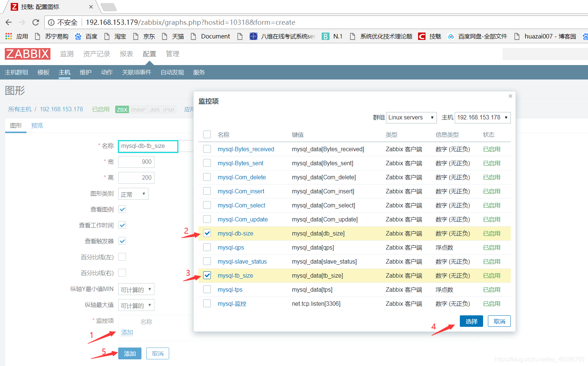Open the 资产记录 top menu

point(97,54)
